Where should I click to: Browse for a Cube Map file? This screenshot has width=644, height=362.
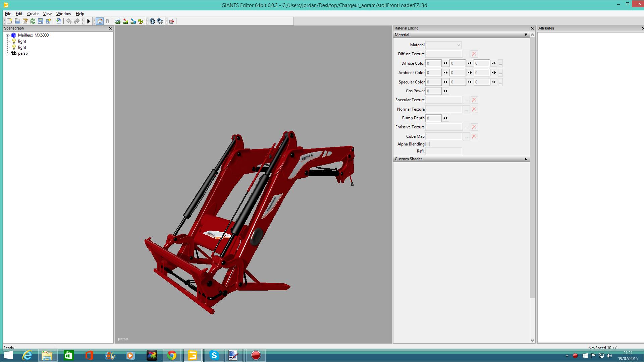point(466,136)
